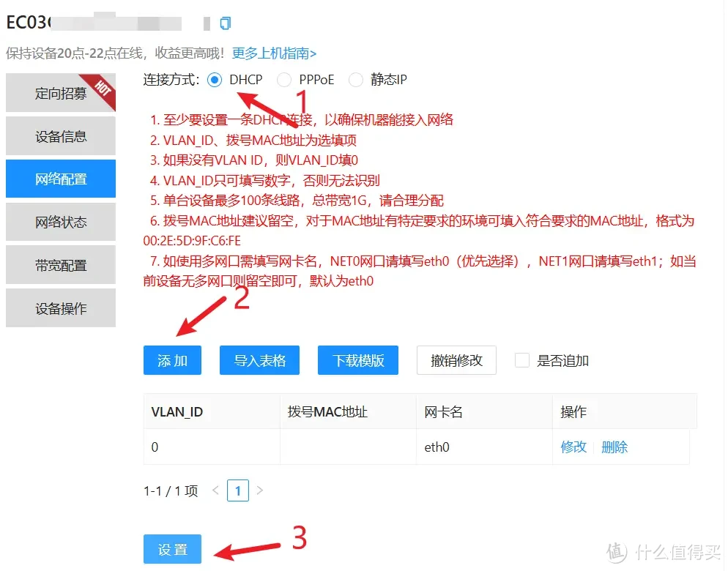Switch to the 带宽配置 section
Image resolution: width=728 pixels, height=571 pixels.
[60, 264]
